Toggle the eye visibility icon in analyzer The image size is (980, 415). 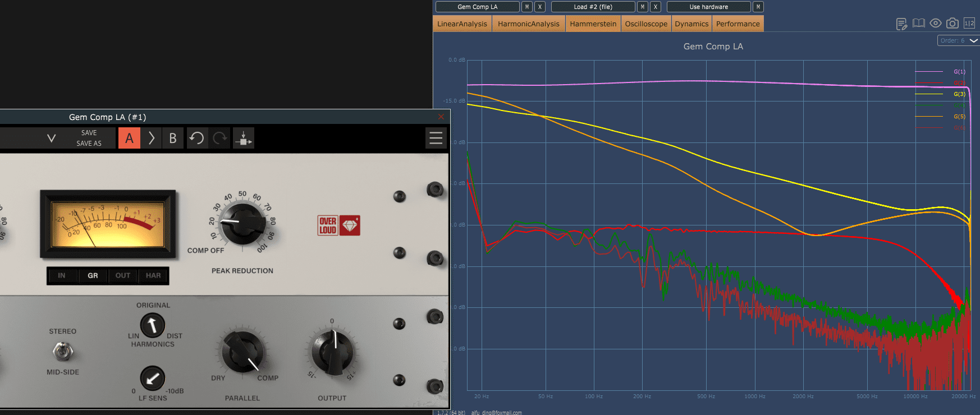pos(935,23)
